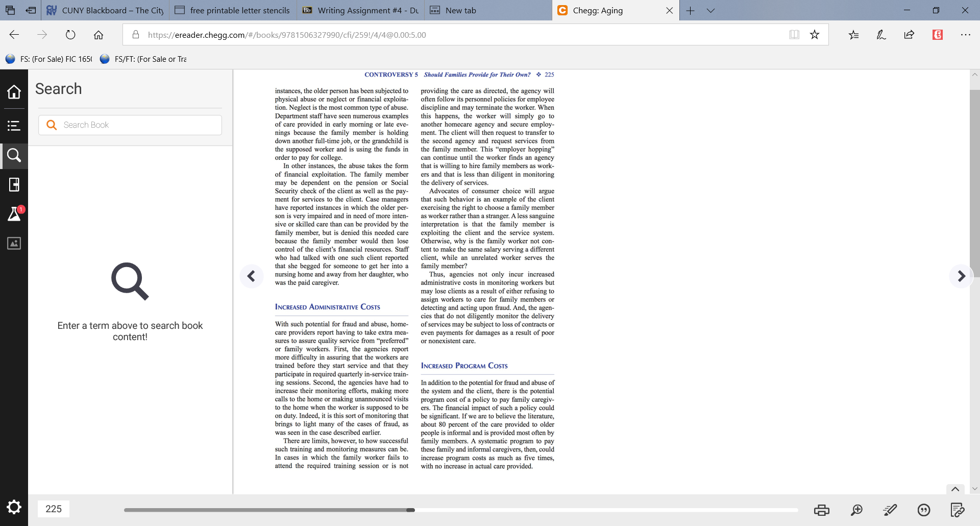
Task: Open the set-aside tabs icon
Action: [x=10, y=10]
